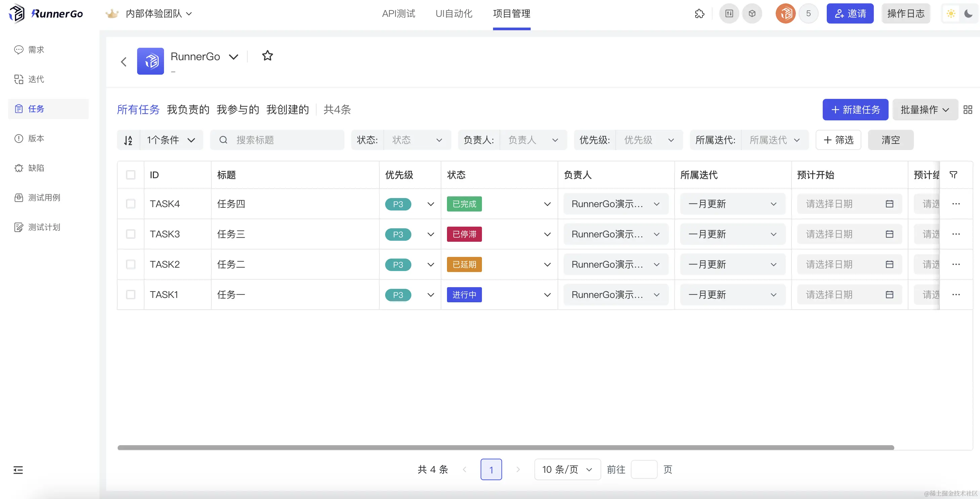Switch to dark mode moon icon
980x499 pixels.
pyautogui.click(x=968, y=14)
